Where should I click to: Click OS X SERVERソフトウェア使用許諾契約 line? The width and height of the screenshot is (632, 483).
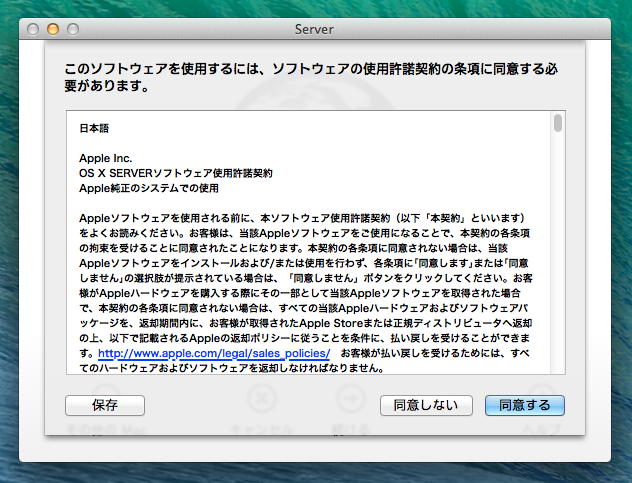click(x=176, y=173)
